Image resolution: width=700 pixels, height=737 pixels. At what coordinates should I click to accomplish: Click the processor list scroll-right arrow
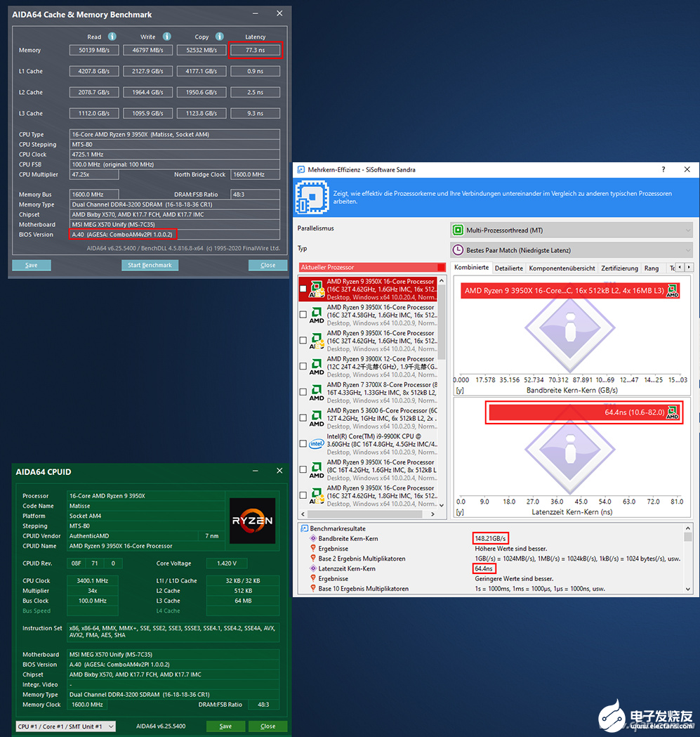click(x=432, y=514)
